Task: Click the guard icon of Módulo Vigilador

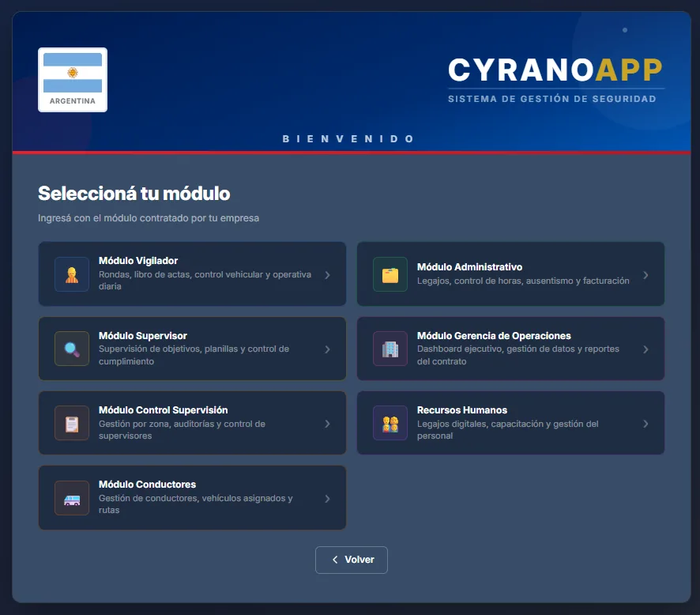Action: point(72,274)
